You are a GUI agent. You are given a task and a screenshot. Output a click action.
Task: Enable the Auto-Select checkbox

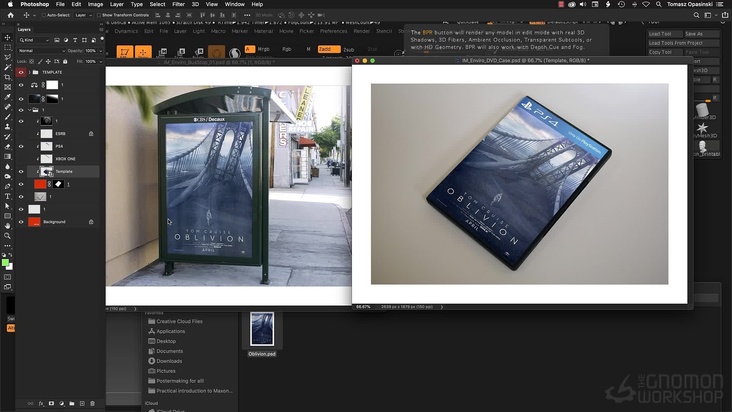[x=44, y=15]
